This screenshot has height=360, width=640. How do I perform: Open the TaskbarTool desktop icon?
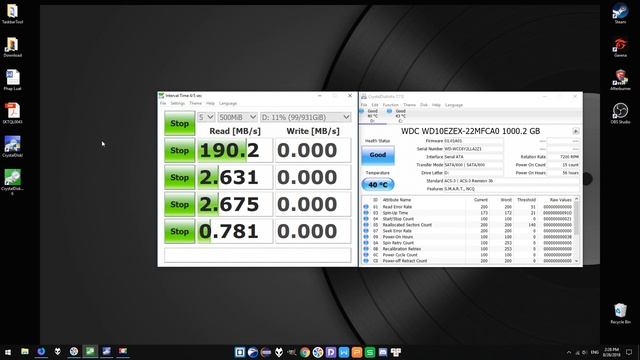[x=12, y=13]
